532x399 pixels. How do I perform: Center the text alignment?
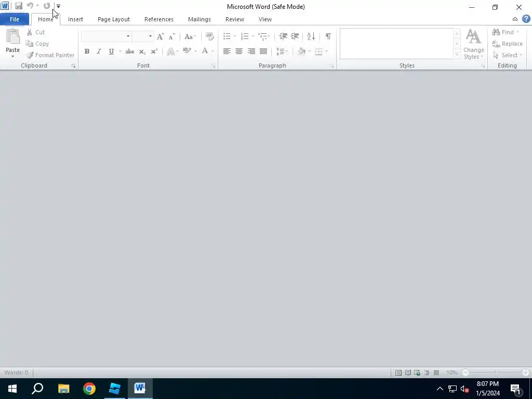239,51
